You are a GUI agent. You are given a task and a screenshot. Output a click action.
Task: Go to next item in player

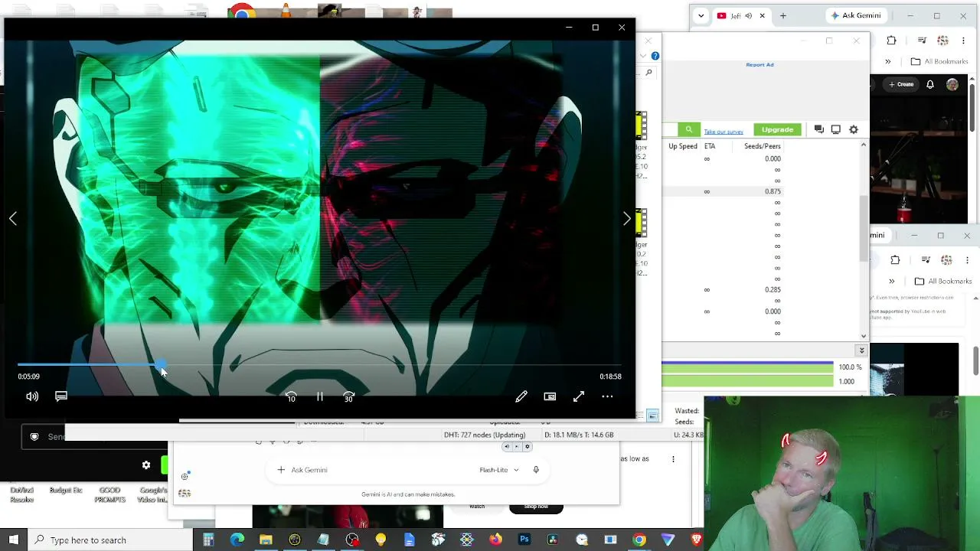627,219
